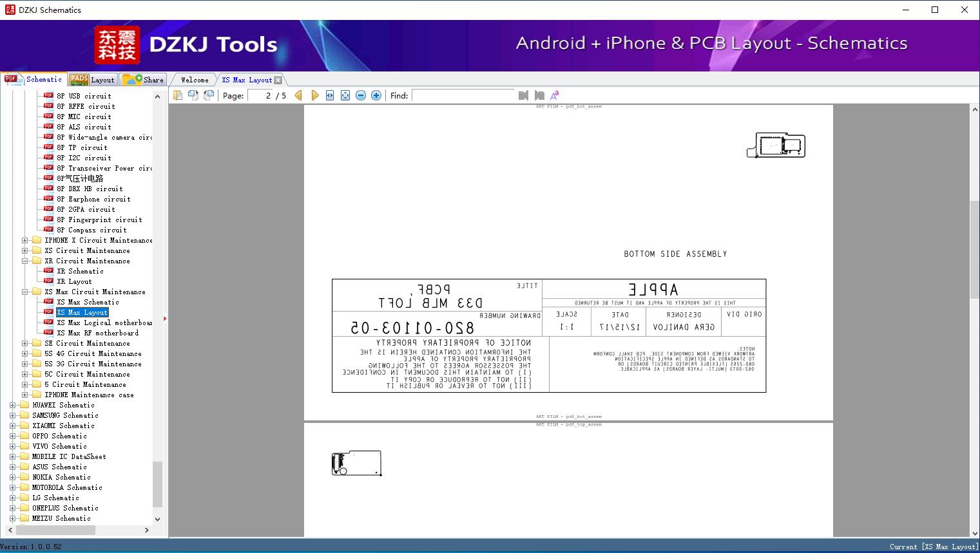Viewport: 980px width, 553px height.
Task: Open XS Max Logical motherboard item
Action: (104, 323)
